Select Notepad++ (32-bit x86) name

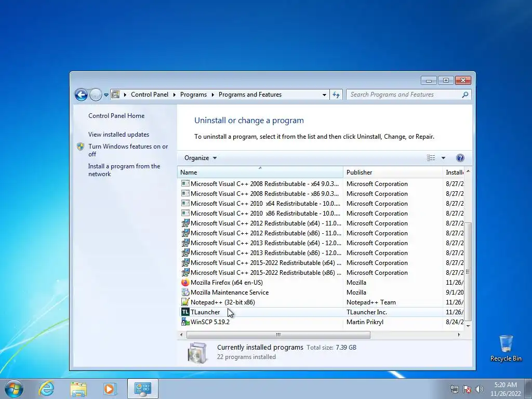point(222,302)
